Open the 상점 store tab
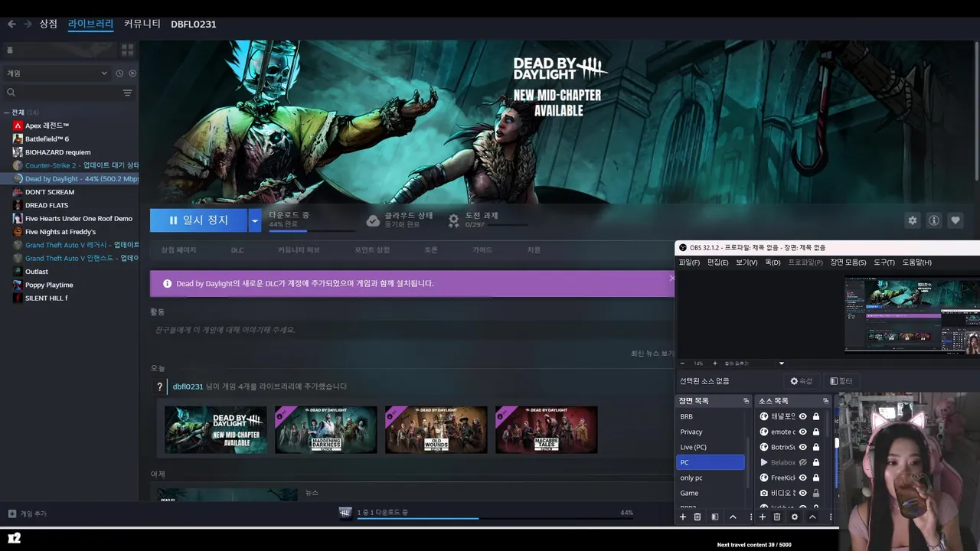 (48, 24)
